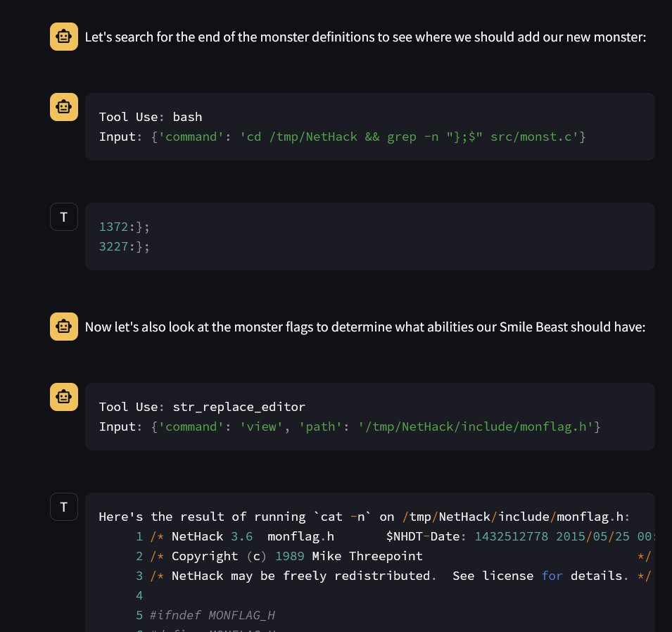Click the message mentioning Smile Beast abilities
Viewport: 672px width, 632px height.
coord(365,327)
